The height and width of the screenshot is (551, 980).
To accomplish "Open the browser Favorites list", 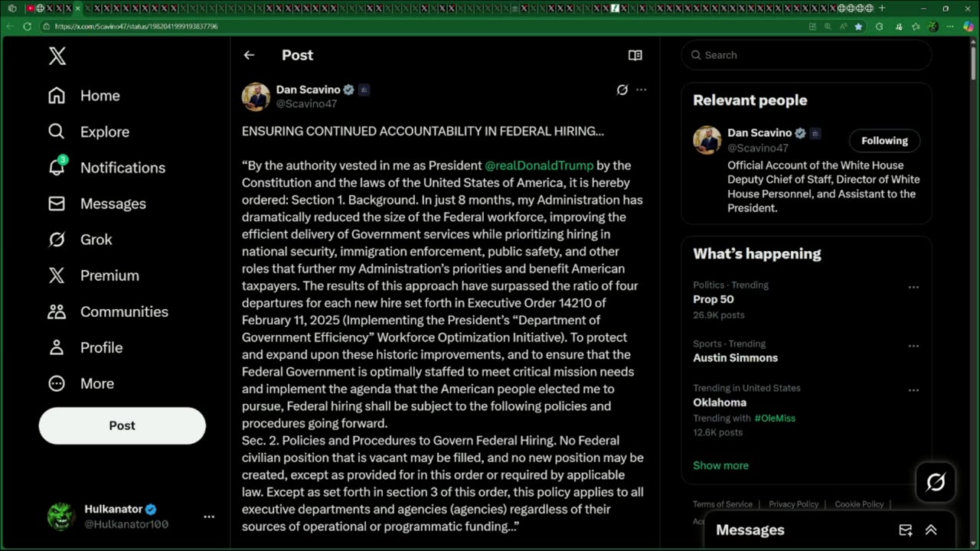I will point(916,26).
